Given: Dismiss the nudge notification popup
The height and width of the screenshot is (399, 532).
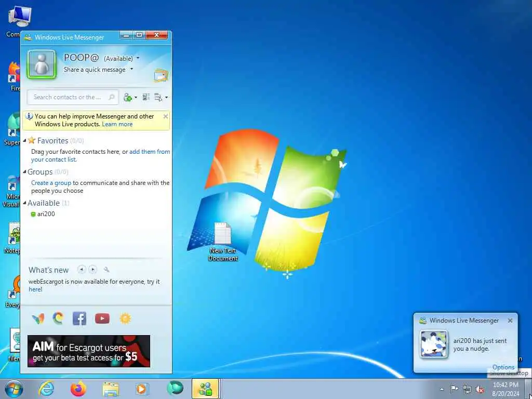Looking at the screenshot, I should point(510,321).
